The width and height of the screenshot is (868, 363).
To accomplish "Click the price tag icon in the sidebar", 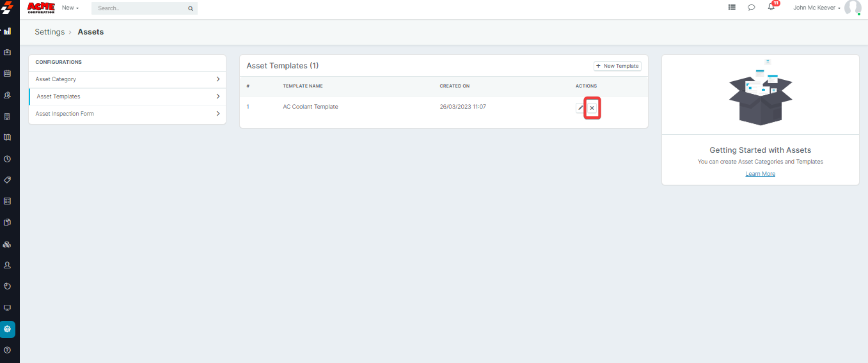I will tap(7, 180).
